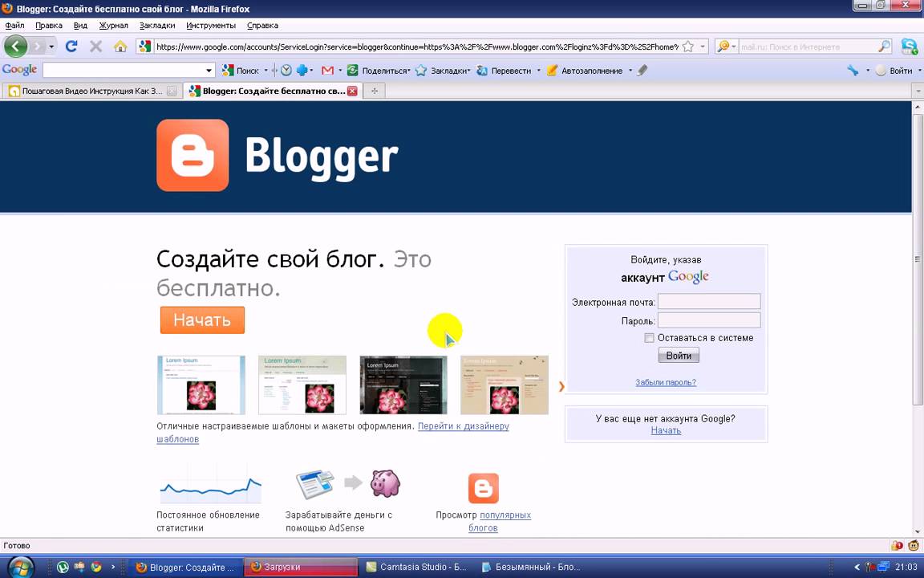Click the Поиск button on Google Toolbar
This screenshot has width=924, height=578.
[x=241, y=70]
